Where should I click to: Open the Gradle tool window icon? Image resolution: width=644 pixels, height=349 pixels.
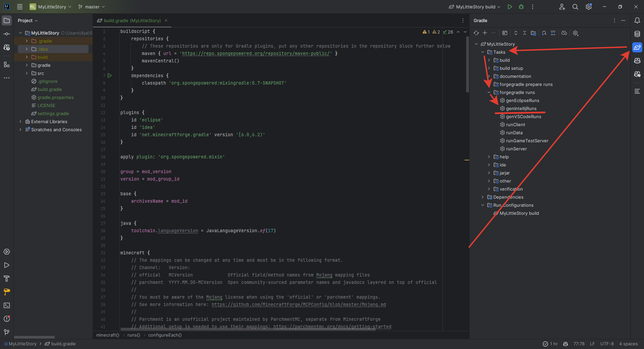click(637, 47)
